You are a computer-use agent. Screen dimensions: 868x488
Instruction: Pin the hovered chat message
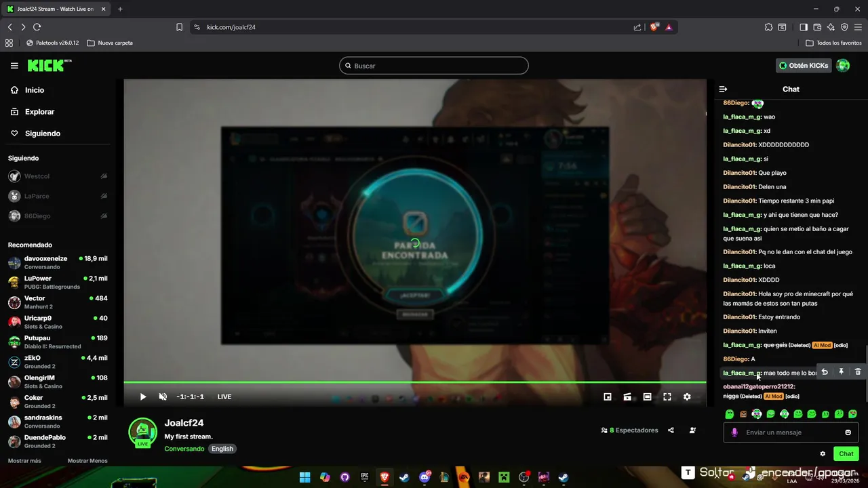(841, 371)
